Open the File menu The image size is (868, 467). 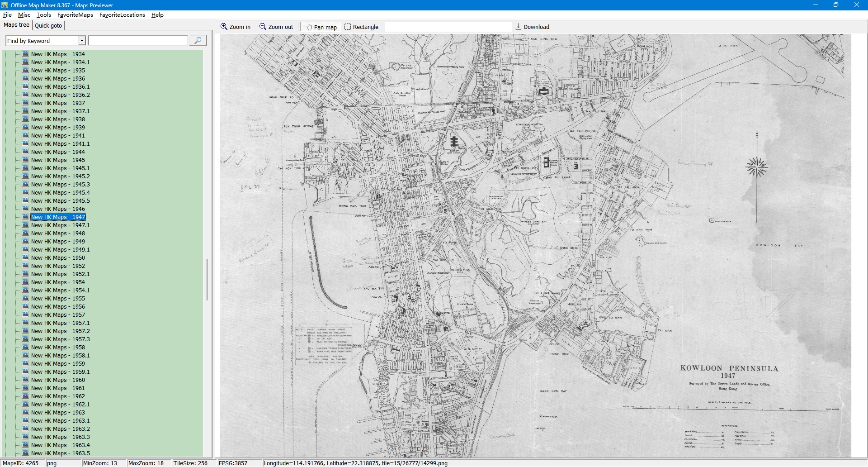[x=7, y=15]
